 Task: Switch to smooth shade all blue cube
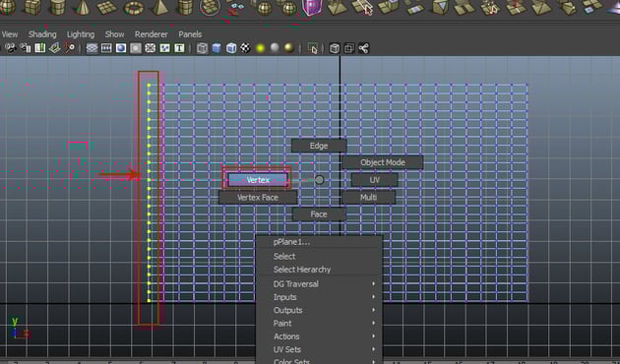pyautogui.click(x=217, y=48)
